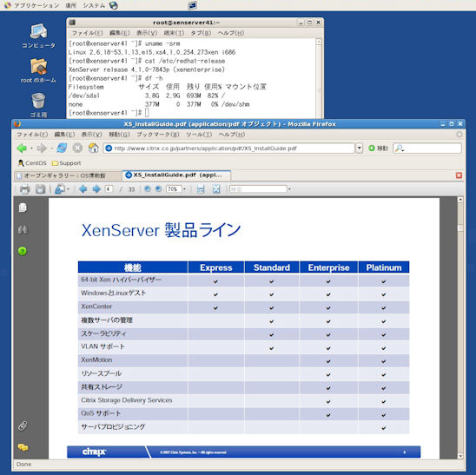Zoom in with the PDF plus button
This screenshot has width=476, height=475.
click(x=158, y=189)
